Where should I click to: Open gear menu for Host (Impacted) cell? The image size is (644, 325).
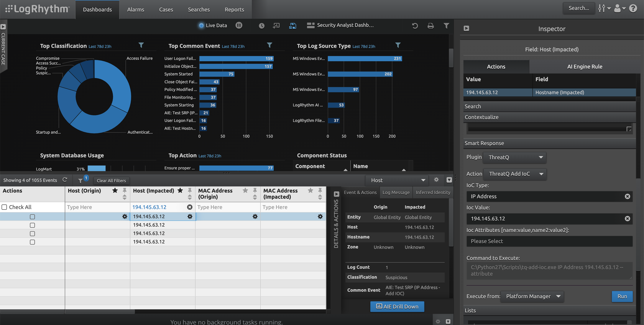(190, 216)
